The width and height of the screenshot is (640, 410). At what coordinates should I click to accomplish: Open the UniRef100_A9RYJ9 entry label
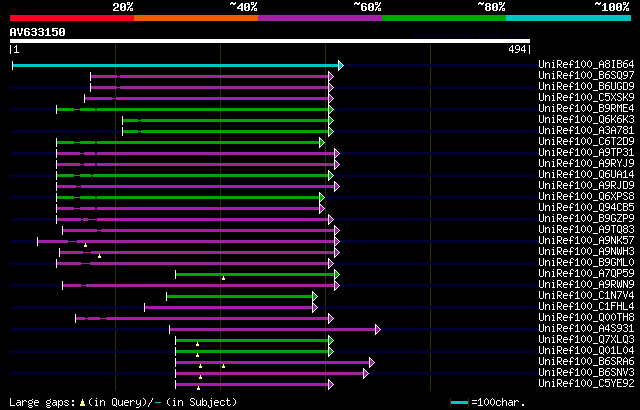[586, 164]
